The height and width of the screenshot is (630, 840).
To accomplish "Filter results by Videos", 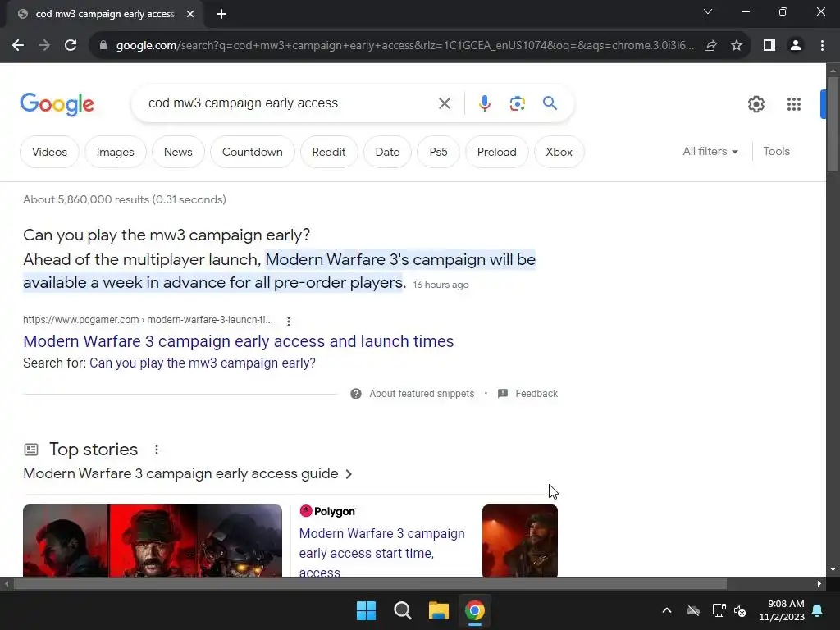I will (49, 152).
